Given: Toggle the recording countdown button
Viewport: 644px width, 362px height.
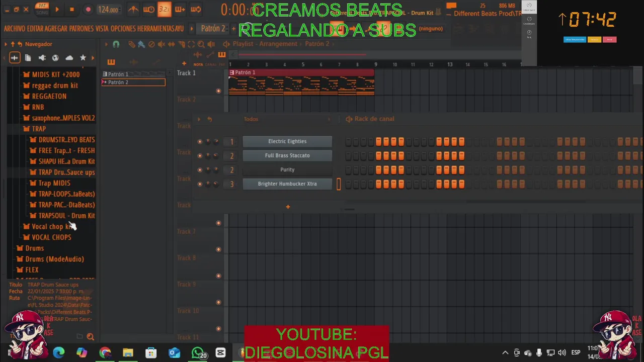Looking at the screenshot, I should pos(165,9).
